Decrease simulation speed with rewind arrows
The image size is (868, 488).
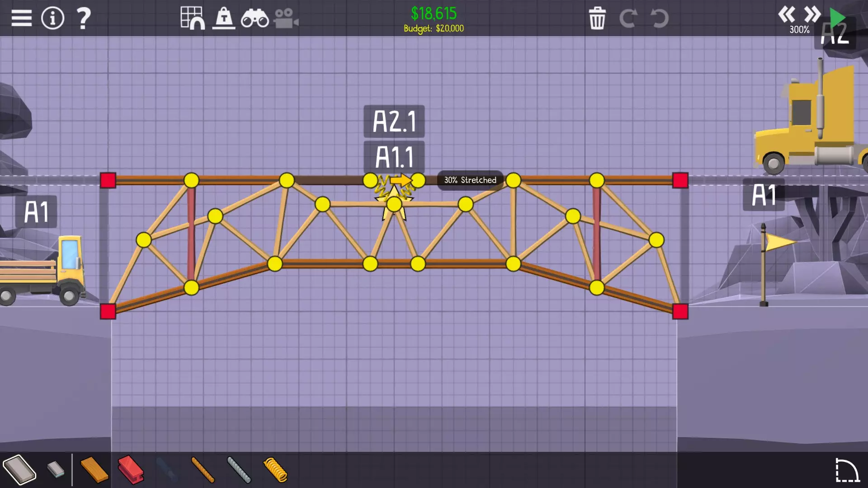coord(786,14)
